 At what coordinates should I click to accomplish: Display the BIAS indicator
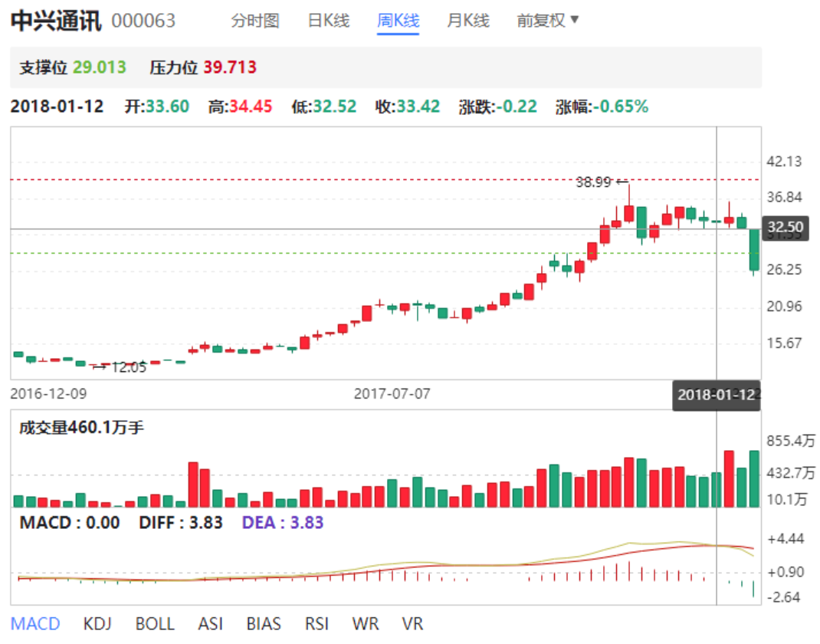pyautogui.click(x=264, y=623)
